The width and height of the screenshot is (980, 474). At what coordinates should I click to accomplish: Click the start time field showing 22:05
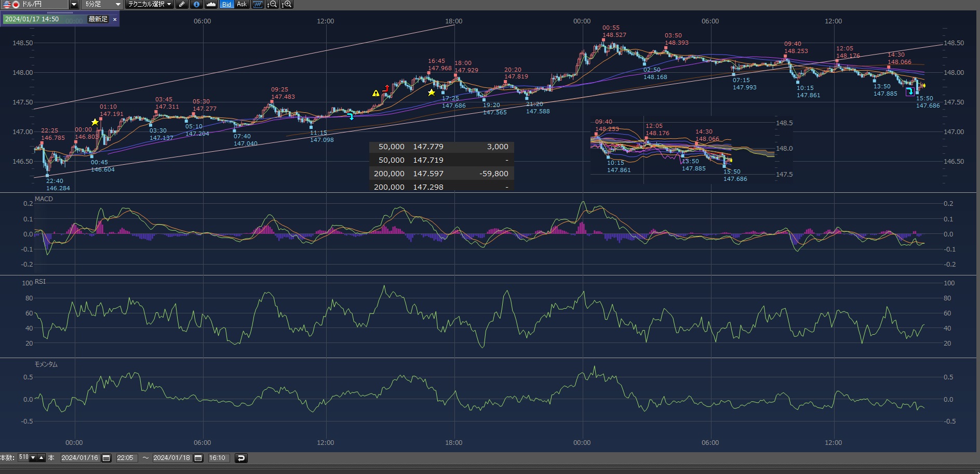click(125, 458)
